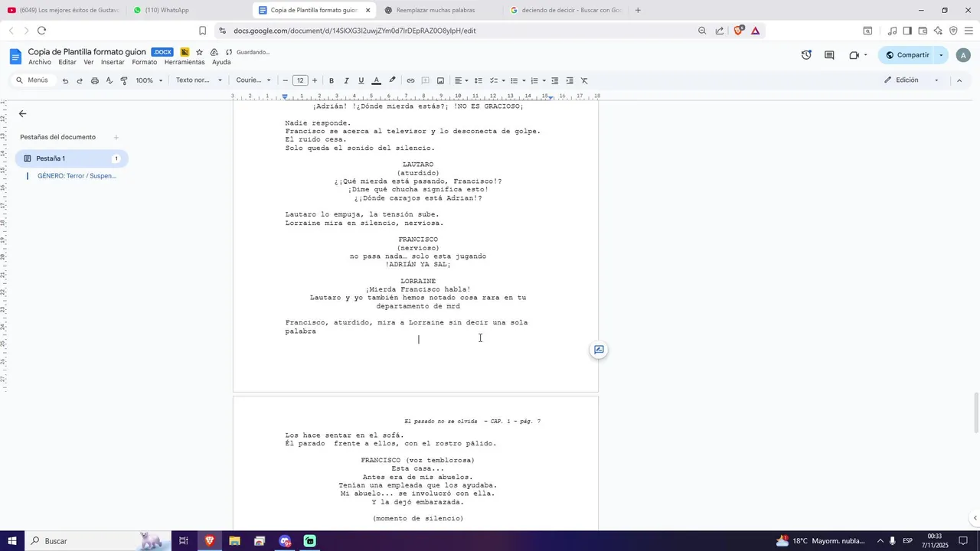Toggle italic formatting
980x551 pixels.
pyautogui.click(x=346, y=80)
